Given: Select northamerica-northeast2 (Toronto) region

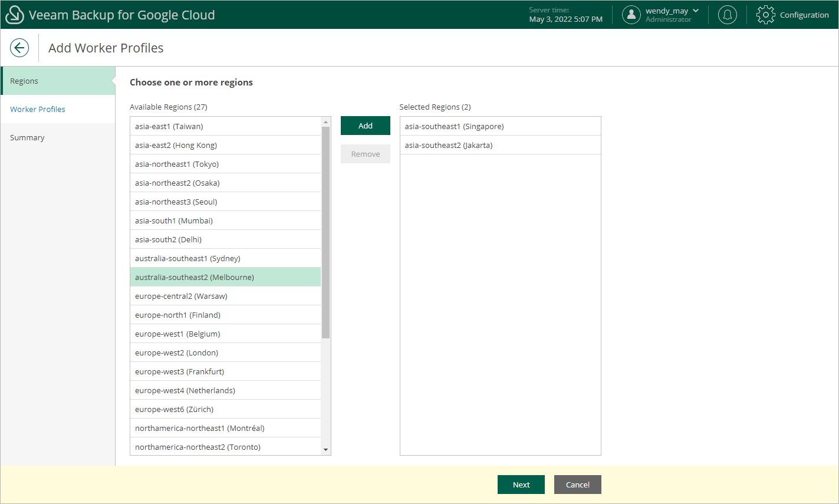Looking at the screenshot, I should click(x=225, y=446).
